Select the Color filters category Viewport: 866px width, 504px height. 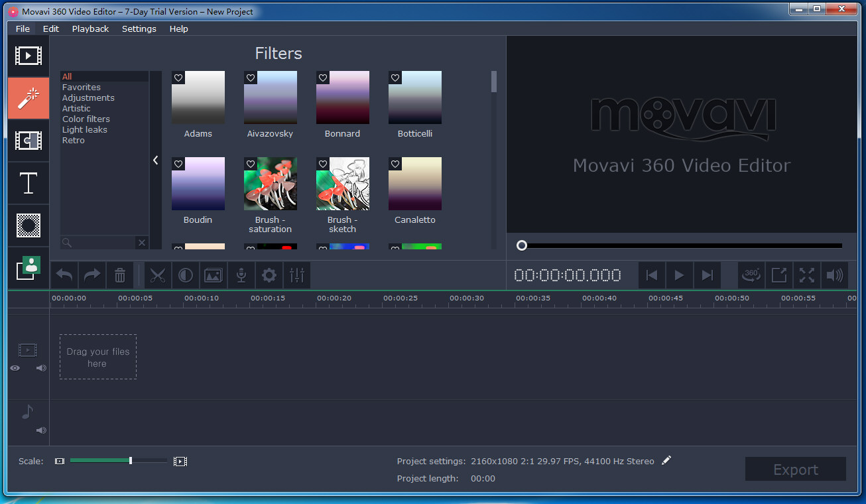coord(86,119)
